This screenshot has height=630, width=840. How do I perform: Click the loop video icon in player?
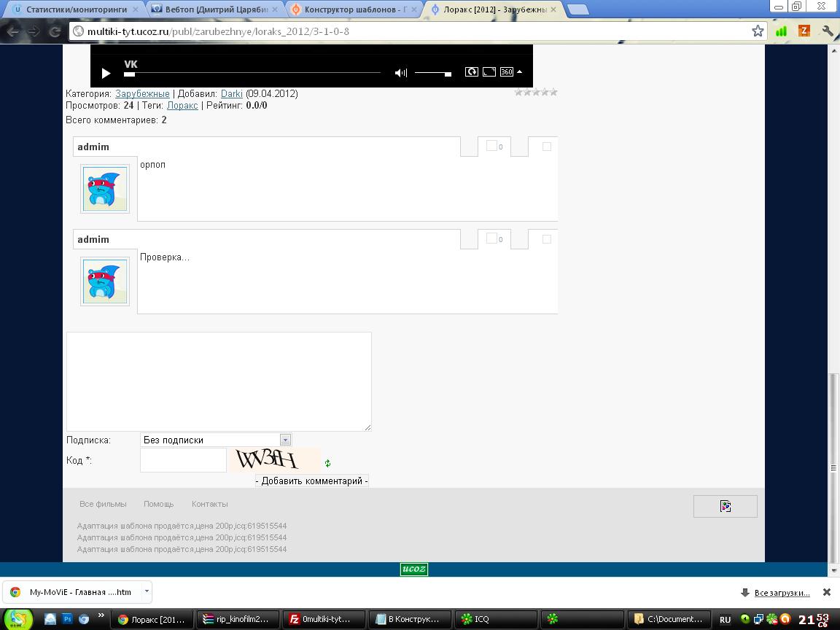[x=472, y=72]
